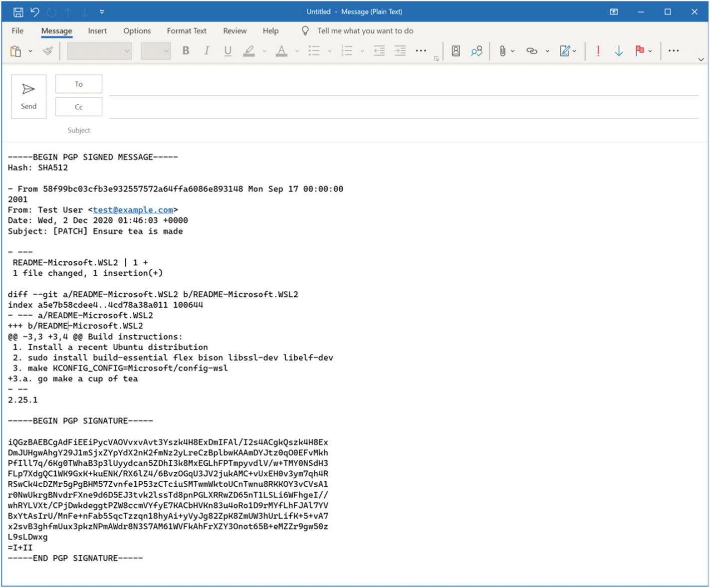This screenshot has width=710, height=588.
Task: Toggle Bold formatting
Action: point(186,51)
